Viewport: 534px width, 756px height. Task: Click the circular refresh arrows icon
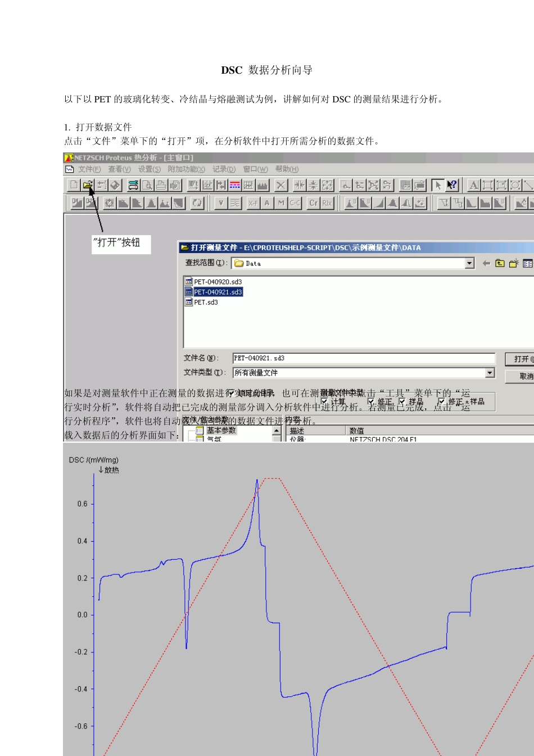click(x=197, y=202)
